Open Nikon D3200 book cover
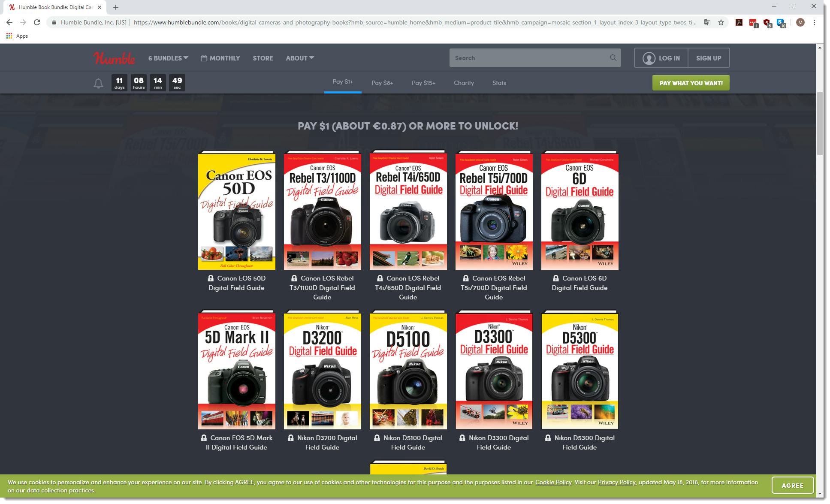Image resolution: width=830 pixels, height=504 pixels. coord(323,370)
